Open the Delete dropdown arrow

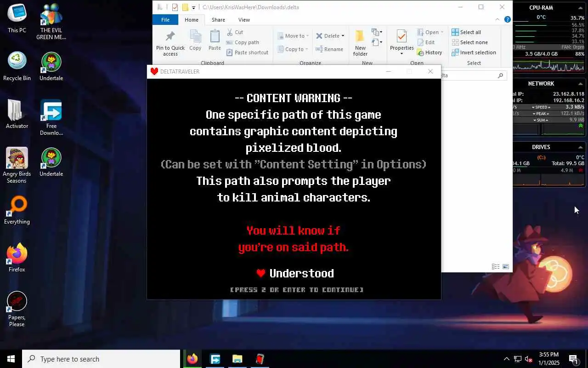click(x=343, y=36)
